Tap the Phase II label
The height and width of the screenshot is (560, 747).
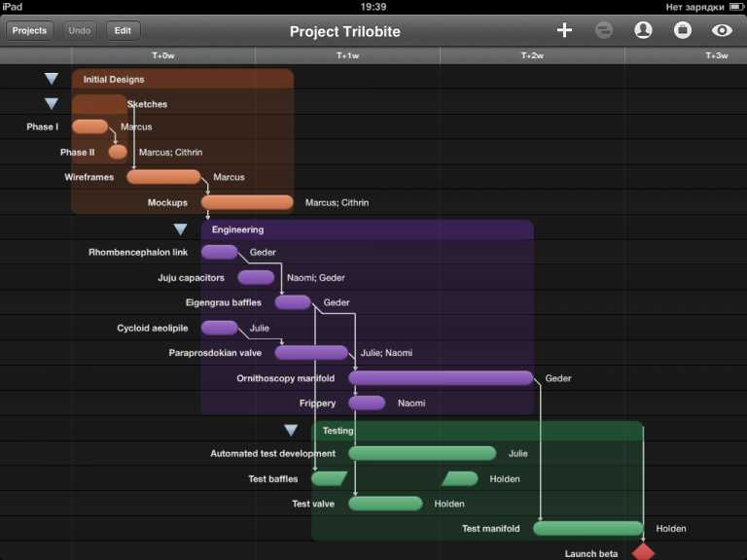click(77, 152)
